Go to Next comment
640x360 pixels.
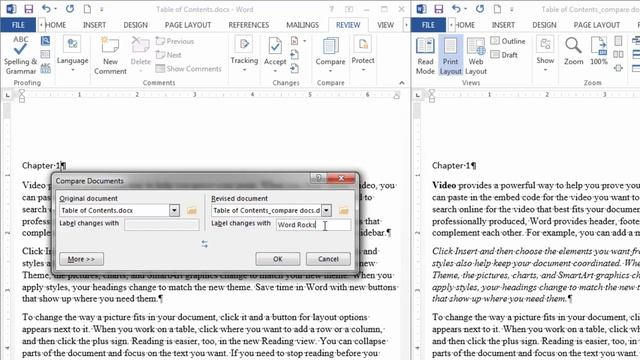pyautogui.click(x=169, y=55)
